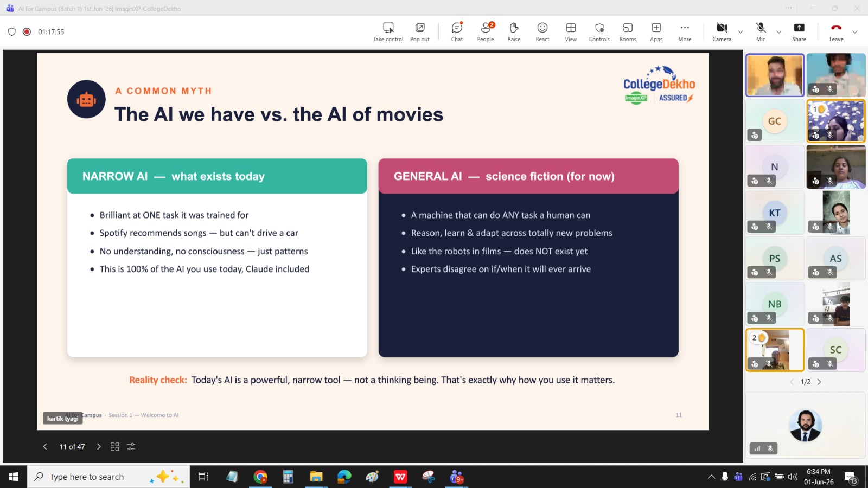
Task: Click the GENERAL AI slide header
Action: point(528,176)
